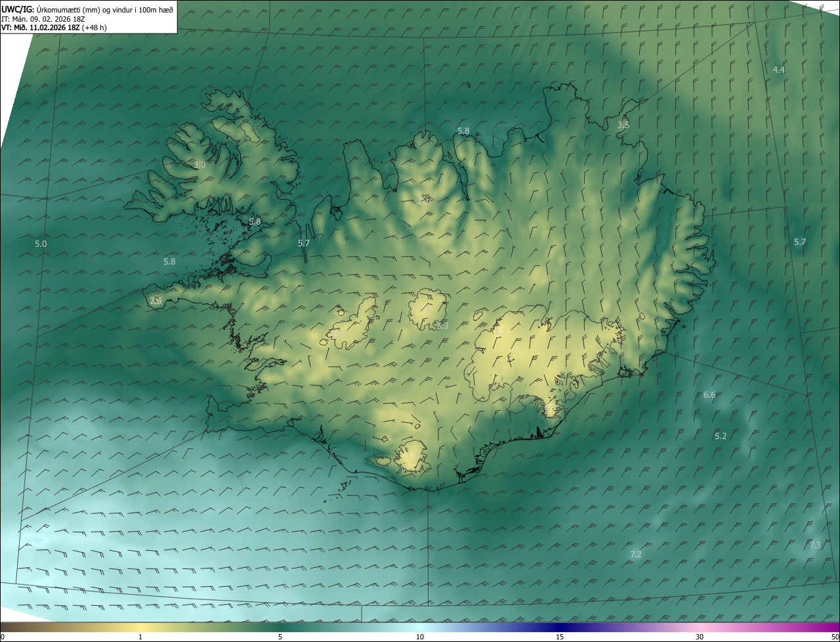This screenshot has width=840, height=642.
Task: Click the 5.0 value on the map
Action: point(41,244)
